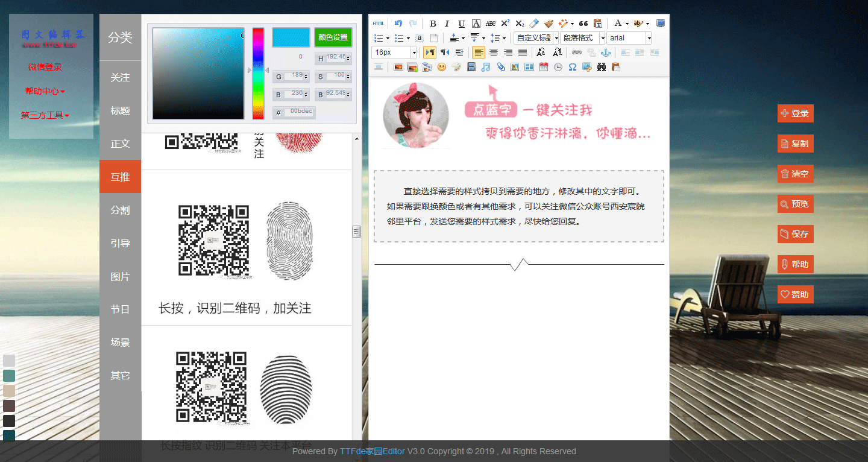Open the scrawl drawing palette
Screen dimensions: 868x462
click(x=456, y=67)
